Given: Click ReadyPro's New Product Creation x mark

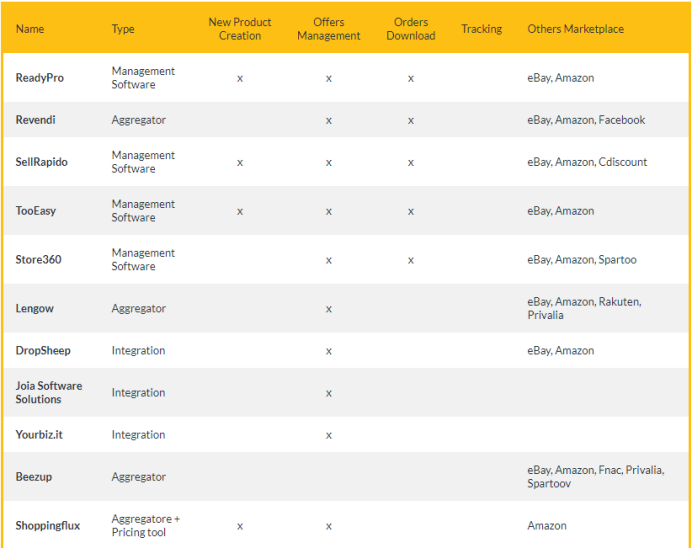Looking at the screenshot, I should [240, 79].
